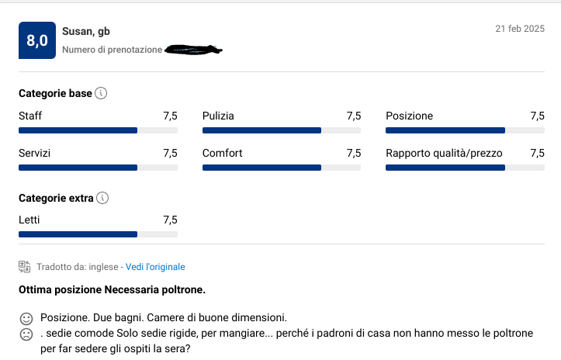Click the translation icon before Tradotto da
The height and width of the screenshot is (360, 561).
(x=24, y=267)
